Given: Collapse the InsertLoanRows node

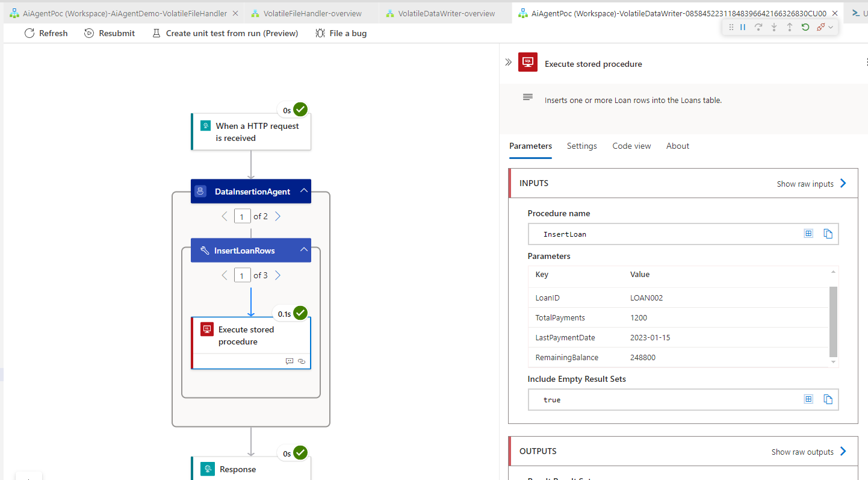Looking at the screenshot, I should click(304, 250).
